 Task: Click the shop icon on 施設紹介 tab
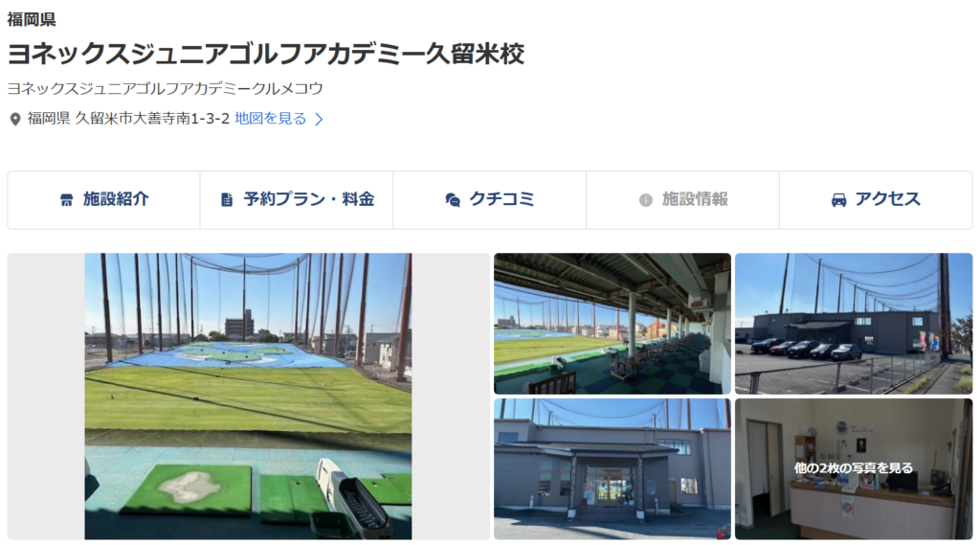pyautogui.click(x=66, y=199)
